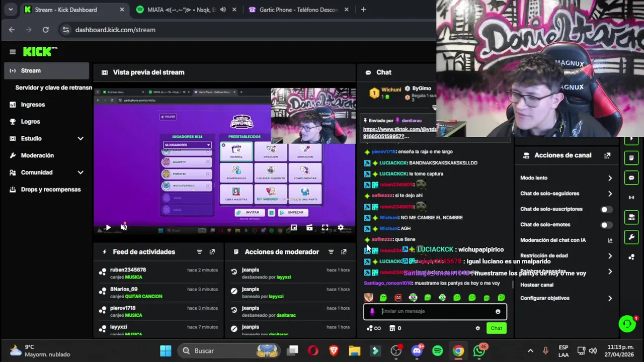This screenshot has height=362, width=644.
Task: Enter fullscreen on stream preview
Action: (325, 228)
